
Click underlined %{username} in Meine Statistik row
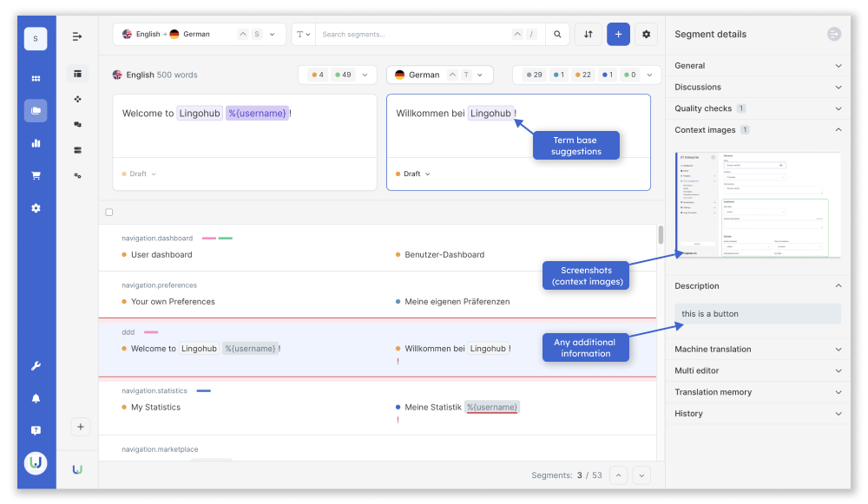pos(492,407)
